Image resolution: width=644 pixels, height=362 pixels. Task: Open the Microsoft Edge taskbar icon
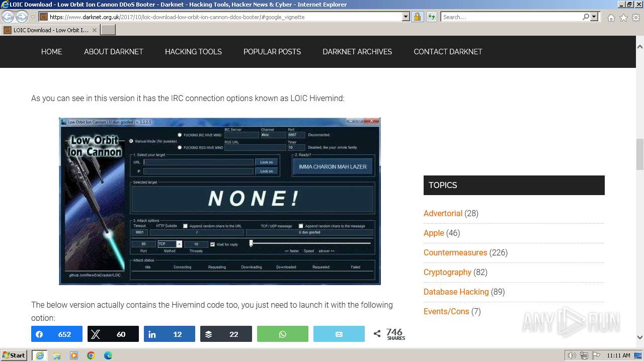coord(108,355)
